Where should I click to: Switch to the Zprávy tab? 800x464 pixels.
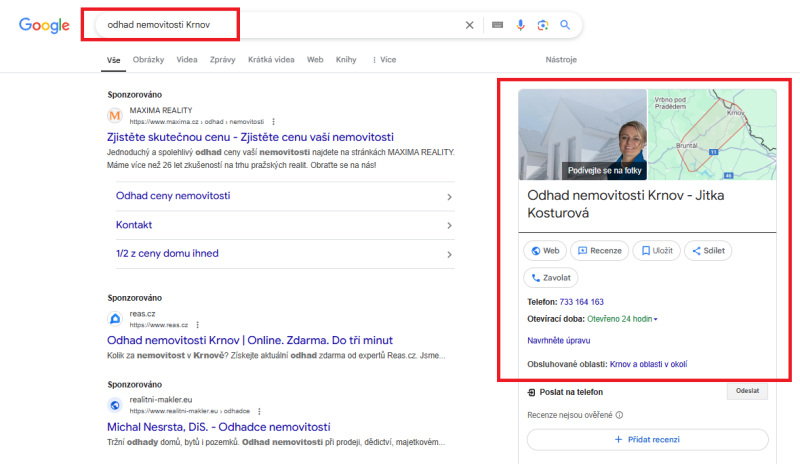(222, 60)
